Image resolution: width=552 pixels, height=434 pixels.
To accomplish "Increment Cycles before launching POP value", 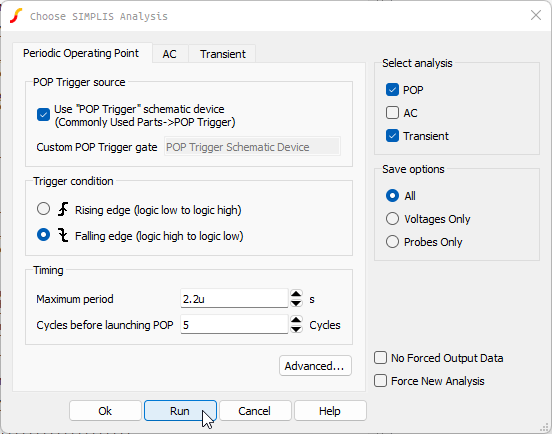I will click(296, 320).
